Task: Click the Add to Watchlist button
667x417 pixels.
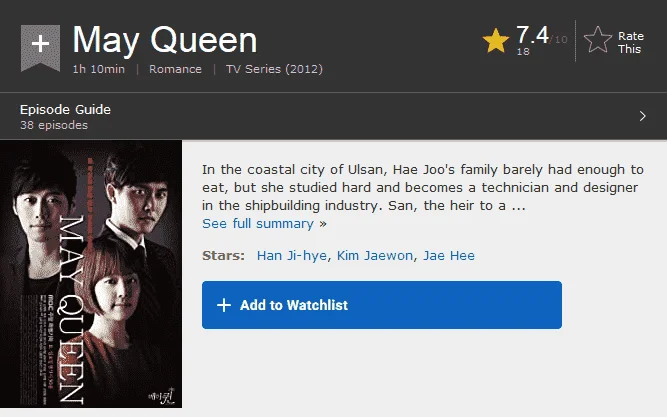Action: pyautogui.click(x=382, y=305)
